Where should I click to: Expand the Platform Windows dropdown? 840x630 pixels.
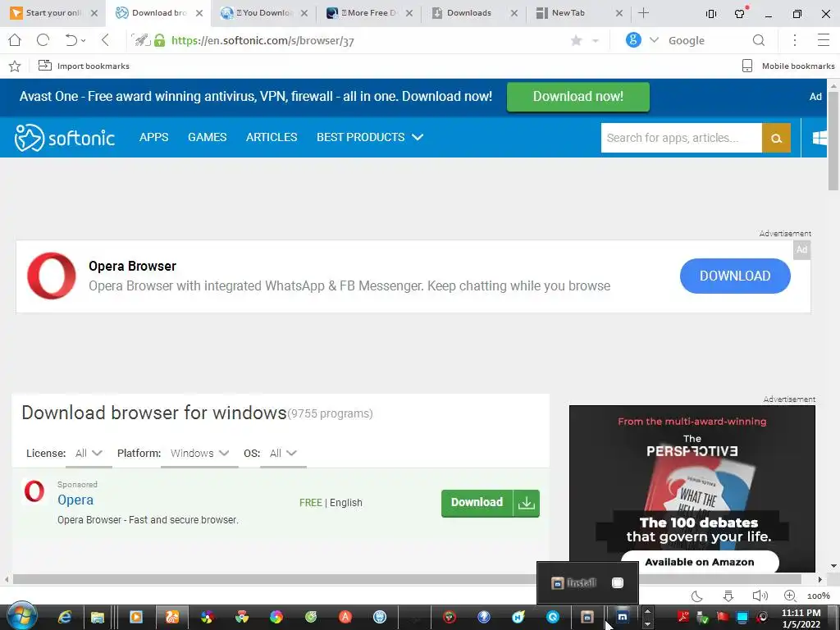pyautogui.click(x=200, y=453)
